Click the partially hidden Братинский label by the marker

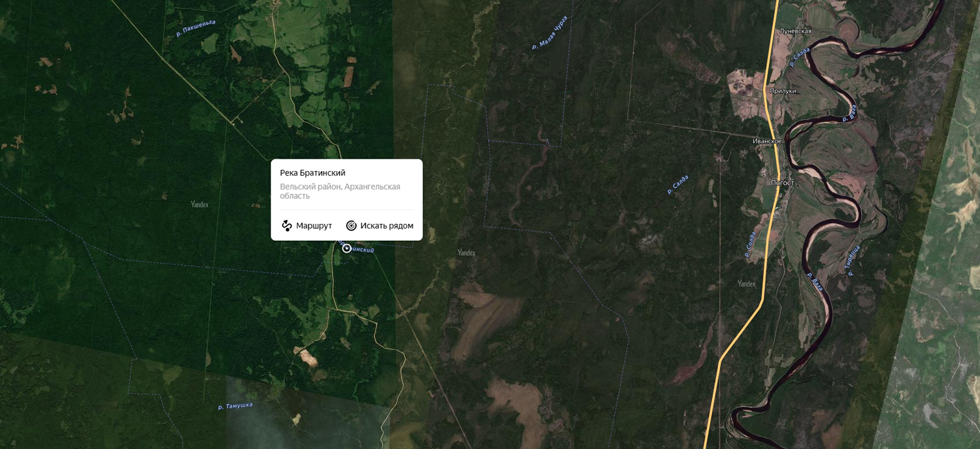pos(363,249)
